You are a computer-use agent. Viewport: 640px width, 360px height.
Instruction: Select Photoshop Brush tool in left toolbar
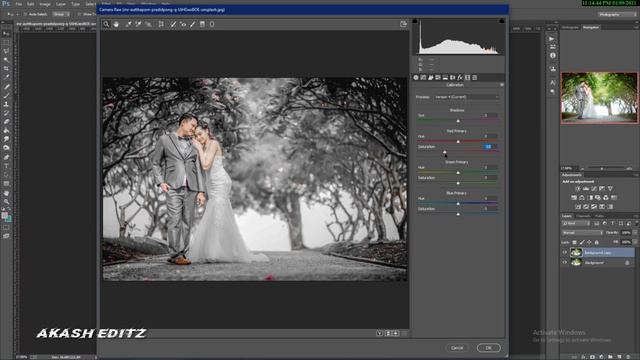pyautogui.click(x=6, y=95)
